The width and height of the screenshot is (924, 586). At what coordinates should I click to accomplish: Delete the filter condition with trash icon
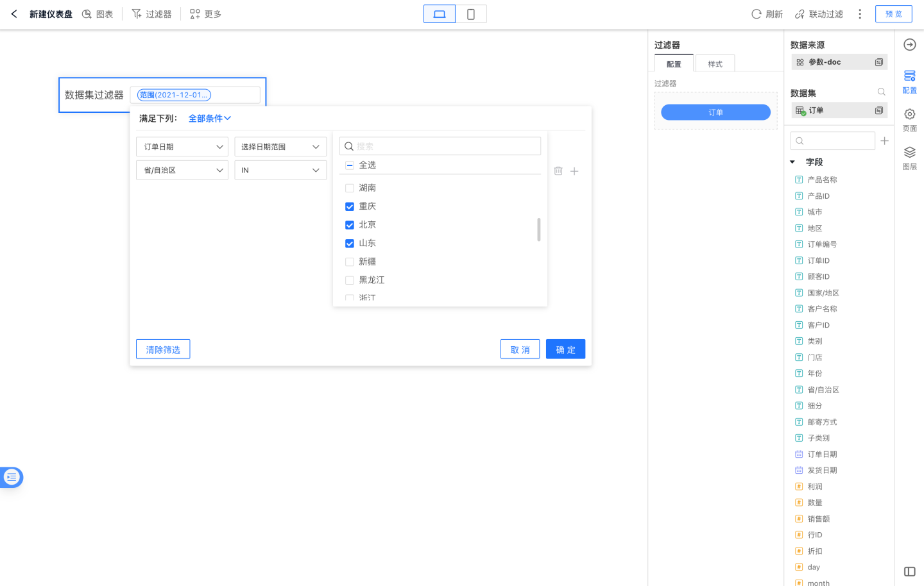[x=558, y=171]
